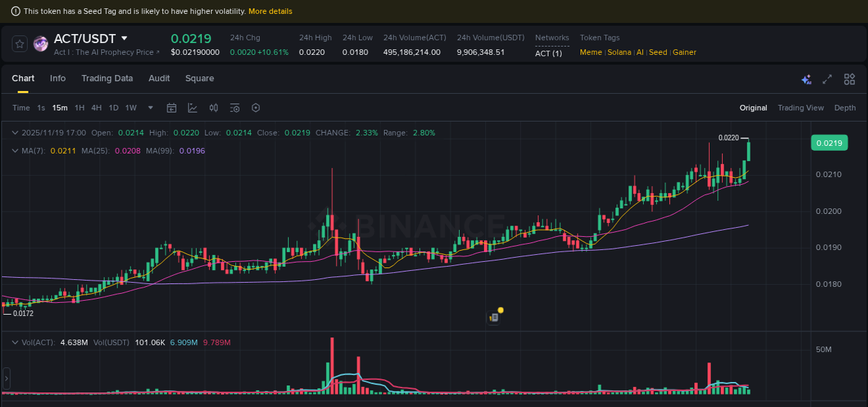Open the Square tab

tap(199, 78)
